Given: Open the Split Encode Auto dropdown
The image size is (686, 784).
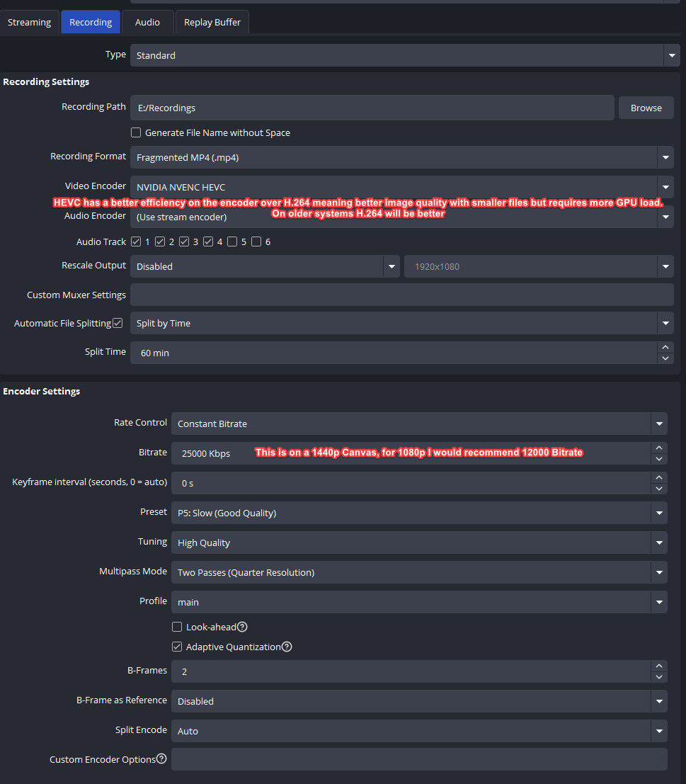Looking at the screenshot, I should (x=419, y=731).
